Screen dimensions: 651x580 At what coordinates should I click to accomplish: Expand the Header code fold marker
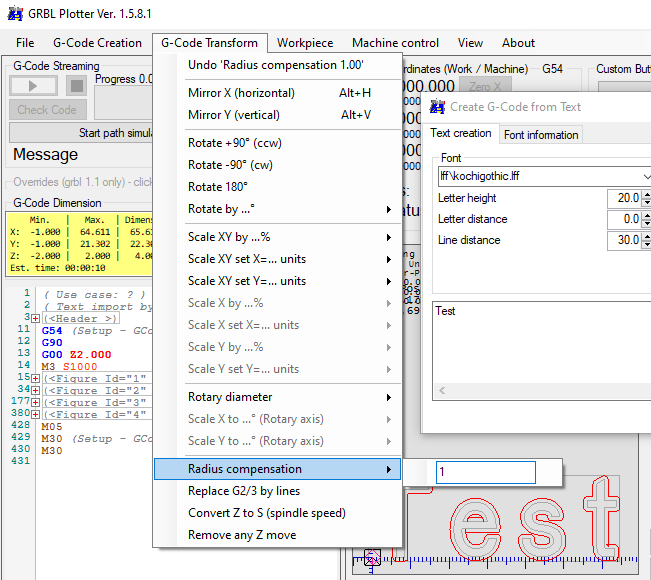36,318
